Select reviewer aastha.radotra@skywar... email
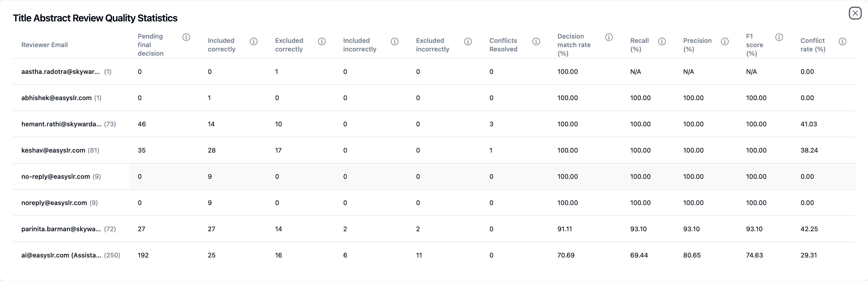Image resolution: width=868 pixels, height=281 pixels. 60,71
